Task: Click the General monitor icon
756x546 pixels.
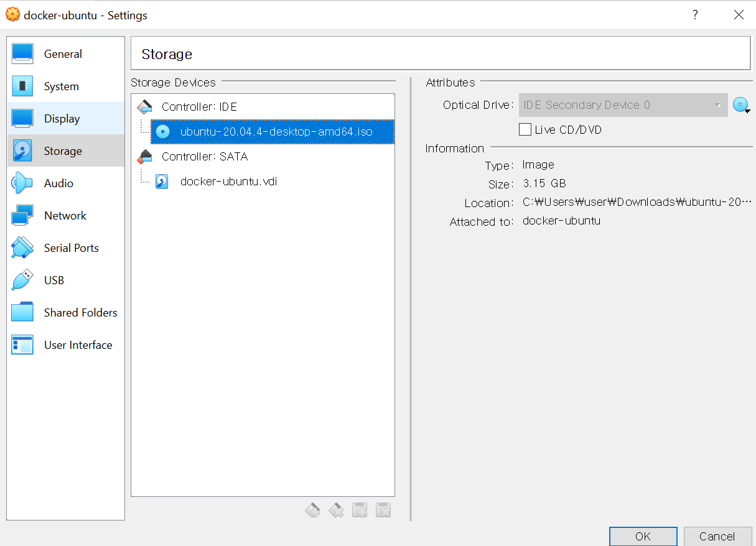Action: [22, 54]
